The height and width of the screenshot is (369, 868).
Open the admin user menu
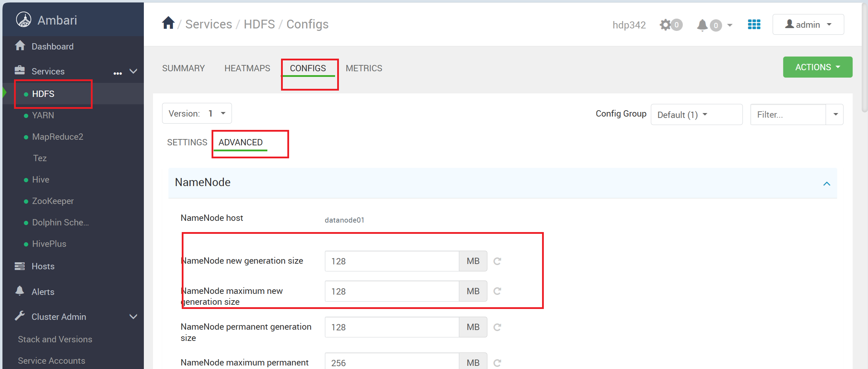coord(808,25)
